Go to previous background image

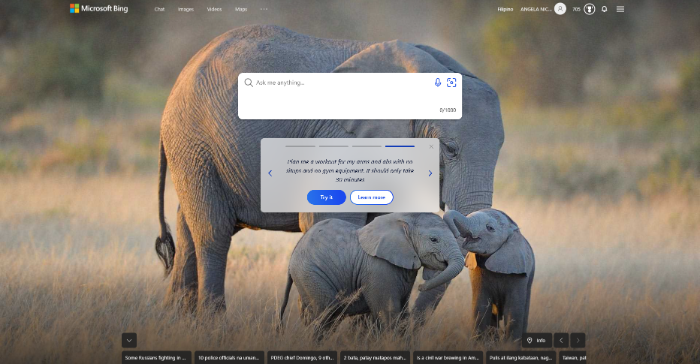click(x=561, y=340)
